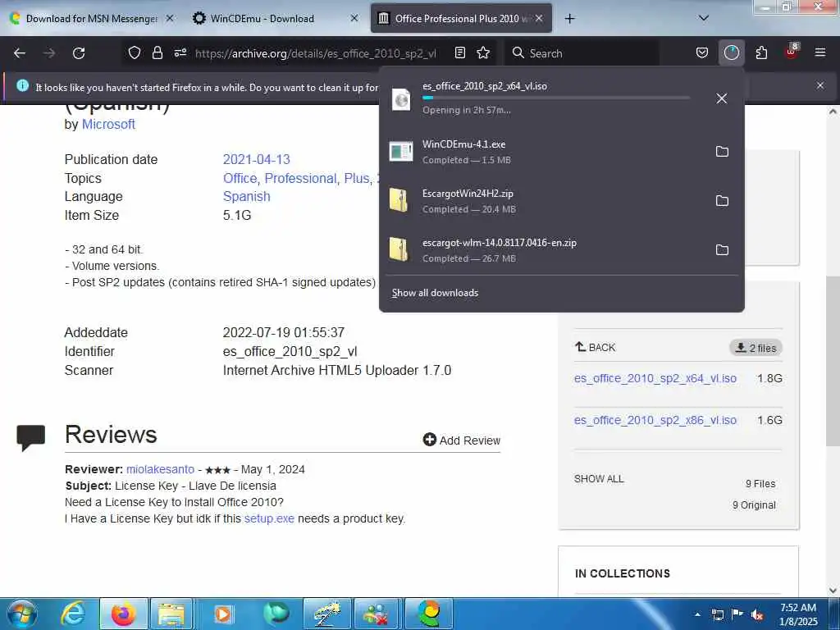This screenshot has height=630, width=840.
Task: Click the magnifier search icon
Action: tap(518, 52)
